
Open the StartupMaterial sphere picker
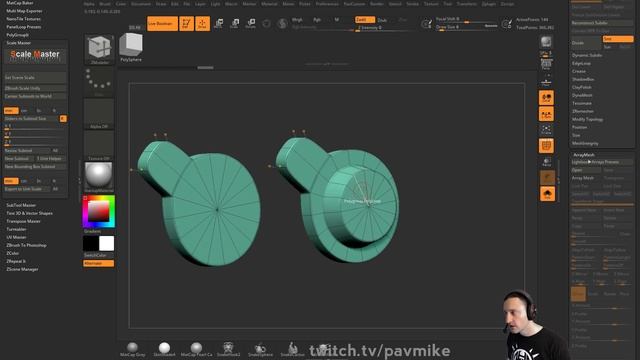(99, 178)
